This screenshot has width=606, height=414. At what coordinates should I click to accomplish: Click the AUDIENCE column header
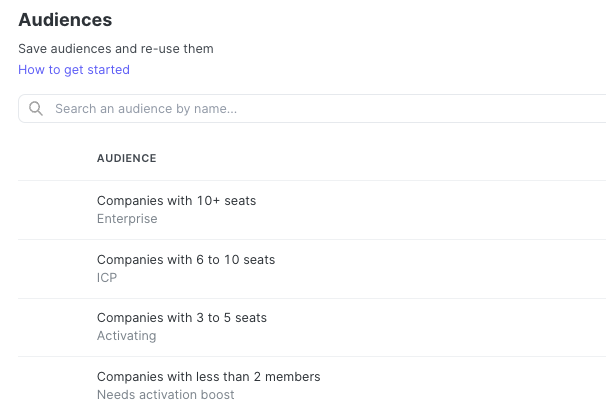(126, 158)
